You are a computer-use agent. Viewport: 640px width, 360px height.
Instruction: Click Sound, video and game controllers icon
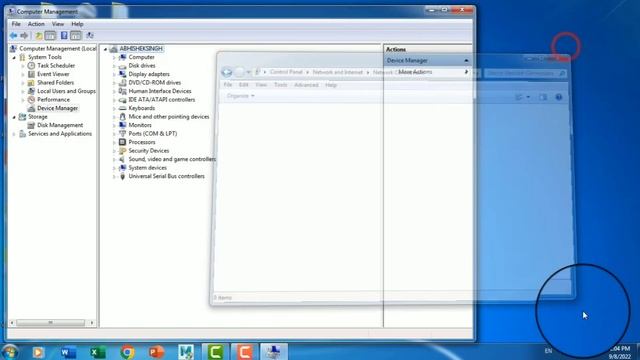coord(122,159)
